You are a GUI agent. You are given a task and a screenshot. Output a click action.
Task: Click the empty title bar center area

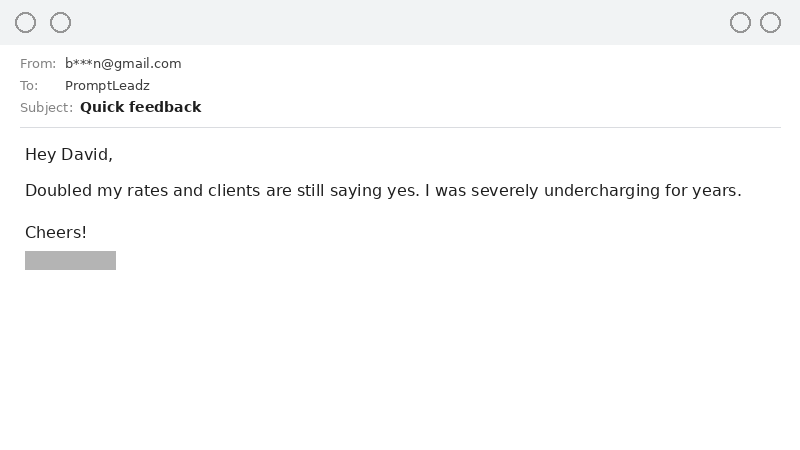coord(400,22)
